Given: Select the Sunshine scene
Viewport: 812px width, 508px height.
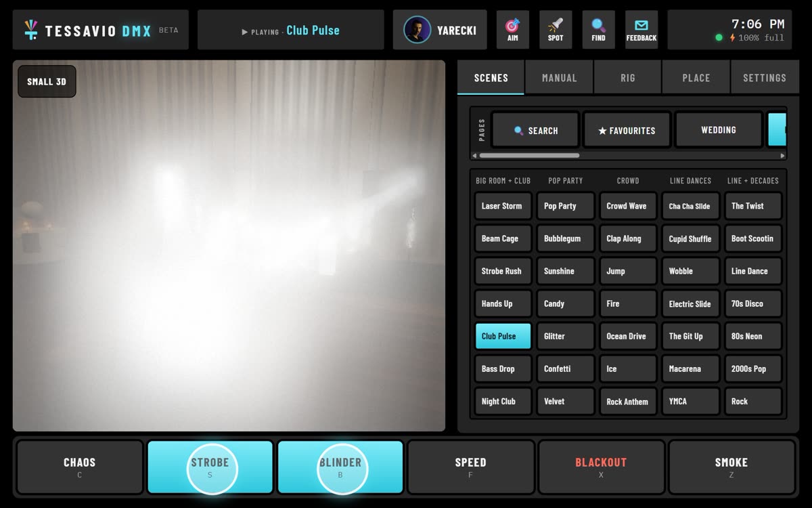Looking at the screenshot, I should click(566, 271).
